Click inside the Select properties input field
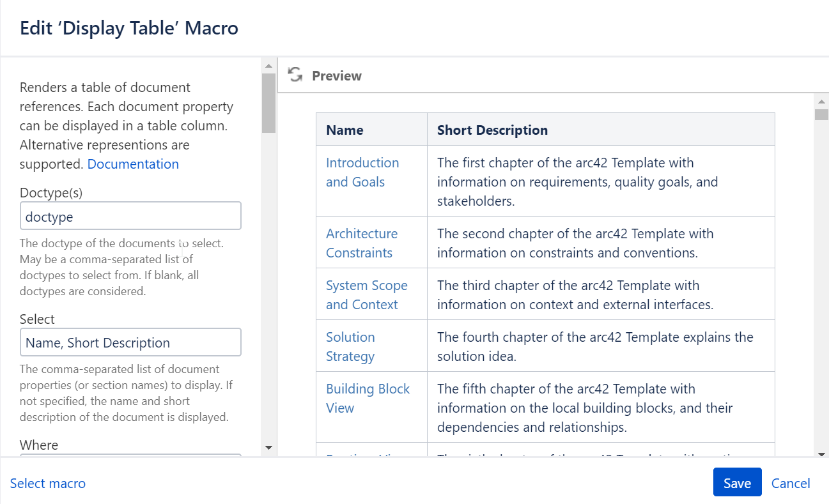 (130, 342)
